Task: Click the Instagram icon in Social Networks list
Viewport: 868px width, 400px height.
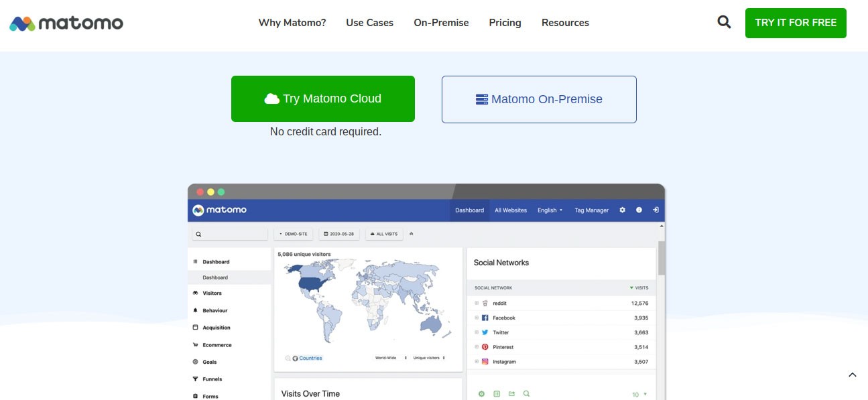Action: click(x=485, y=362)
